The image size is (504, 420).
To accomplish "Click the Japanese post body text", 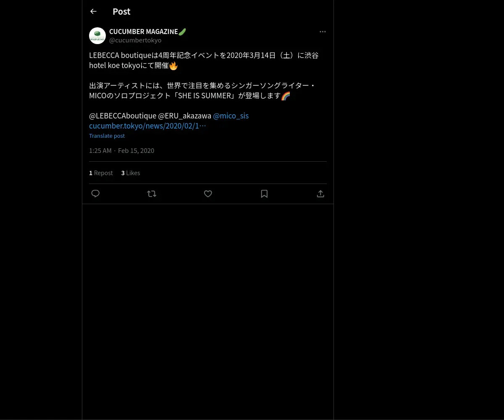I will [204, 75].
